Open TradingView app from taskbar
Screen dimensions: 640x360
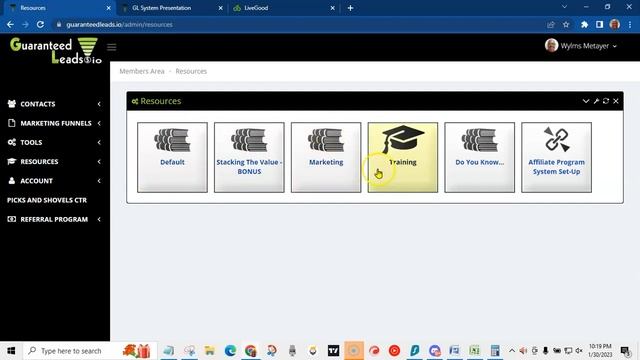[333, 351]
